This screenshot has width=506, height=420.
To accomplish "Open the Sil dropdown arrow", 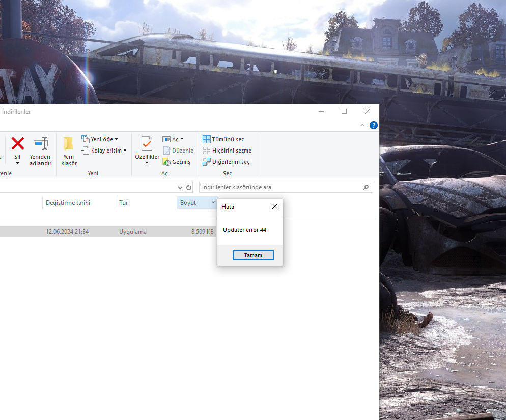I will click(x=17, y=163).
